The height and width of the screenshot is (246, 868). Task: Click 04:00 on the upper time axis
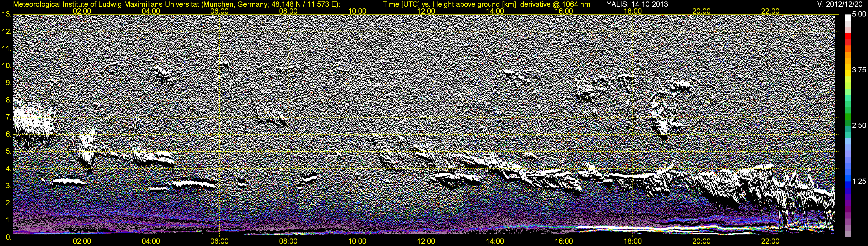(x=151, y=11)
